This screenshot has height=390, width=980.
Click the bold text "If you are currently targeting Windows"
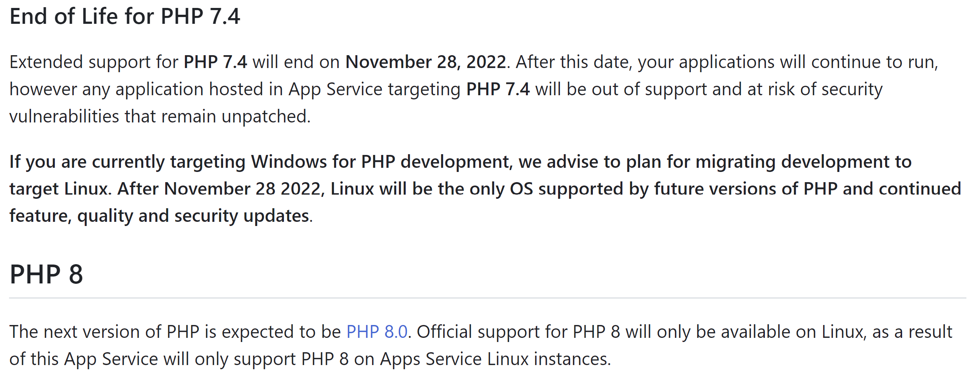168,162
